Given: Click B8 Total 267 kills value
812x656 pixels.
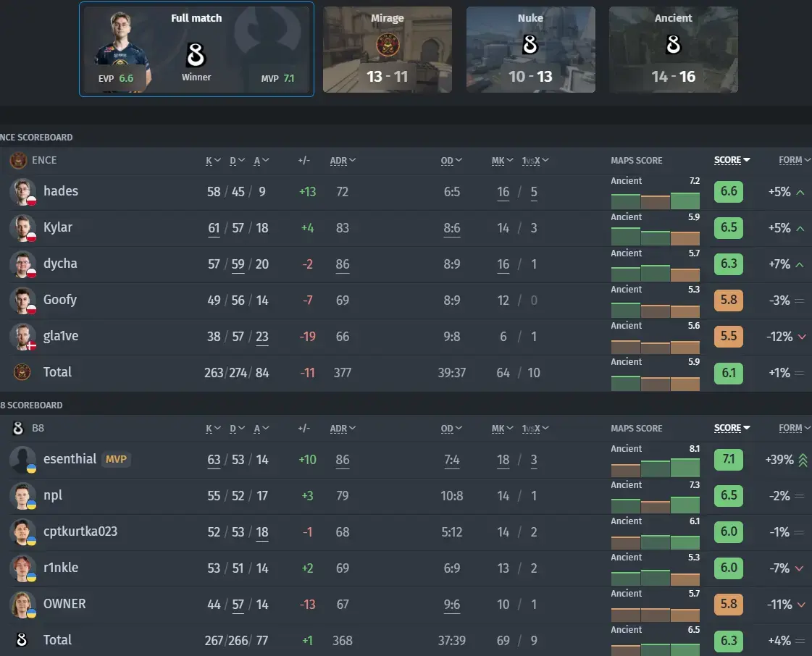Looking at the screenshot, I should (x=214, y=641).
